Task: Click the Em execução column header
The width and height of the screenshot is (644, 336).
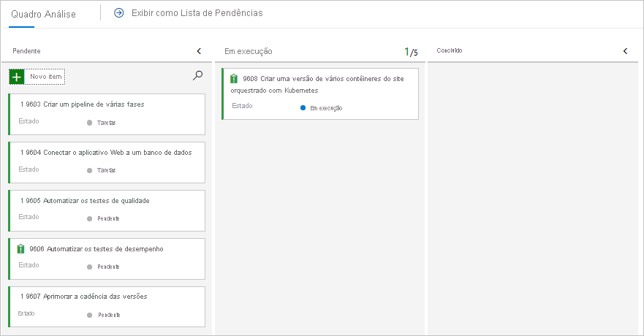Action: click(x=249, y=51)
